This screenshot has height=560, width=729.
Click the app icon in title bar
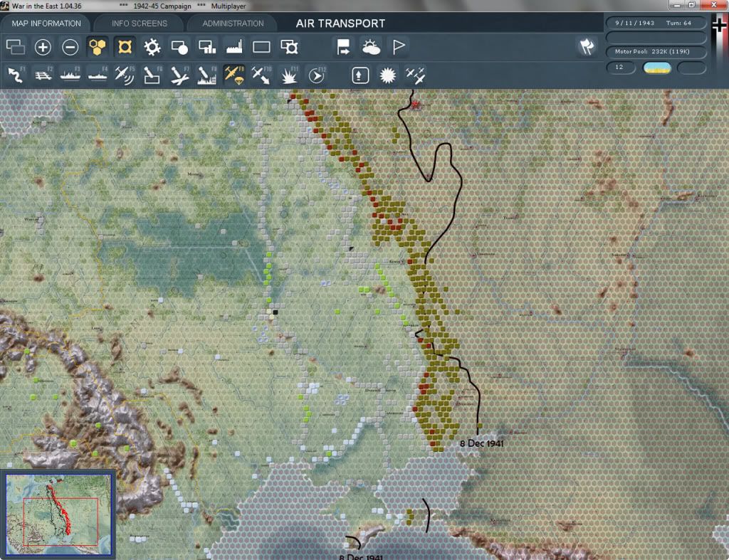point(5,6)
